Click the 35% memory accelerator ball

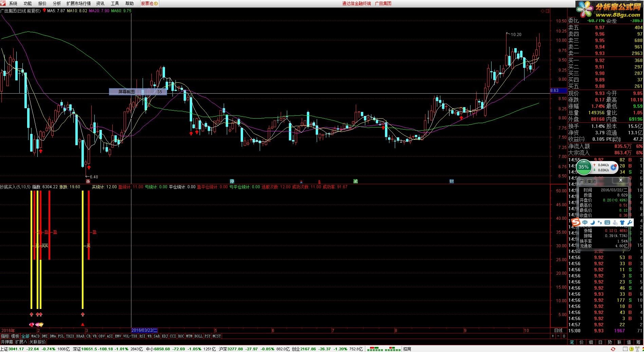click(584, 167)
